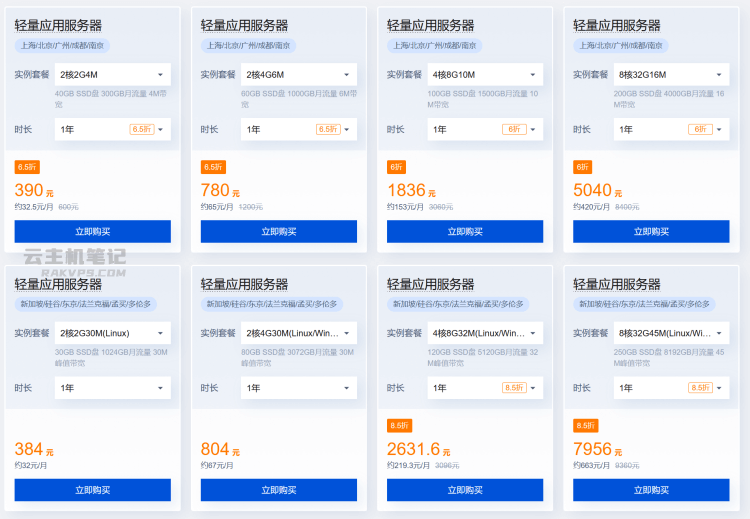Open the 2核2G30M(Linux) package dropdown

point(112,333)
